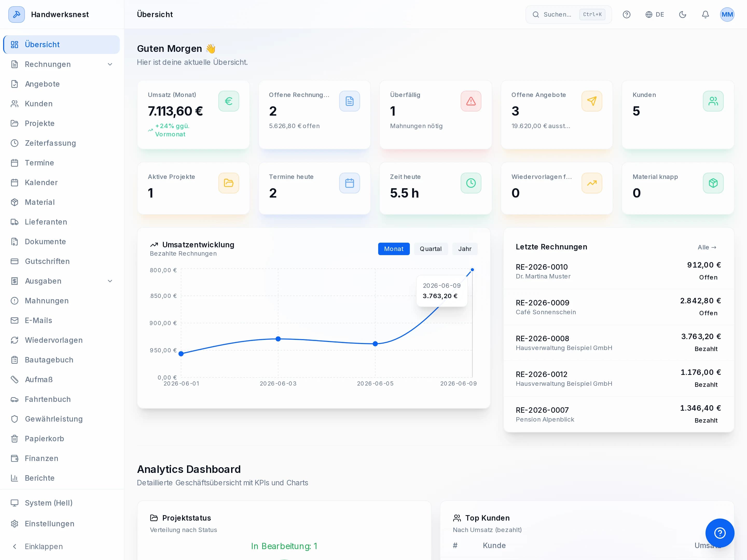Open Übersicht in the sidebar
This screenshot has height=560, width=747.
(x=61, y=45)
